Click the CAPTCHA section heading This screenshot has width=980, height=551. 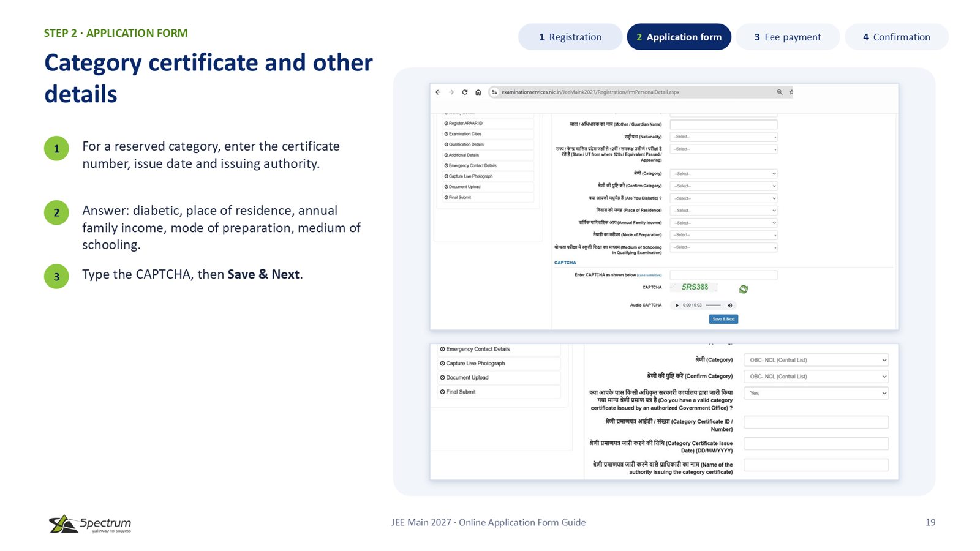point(565,263)
